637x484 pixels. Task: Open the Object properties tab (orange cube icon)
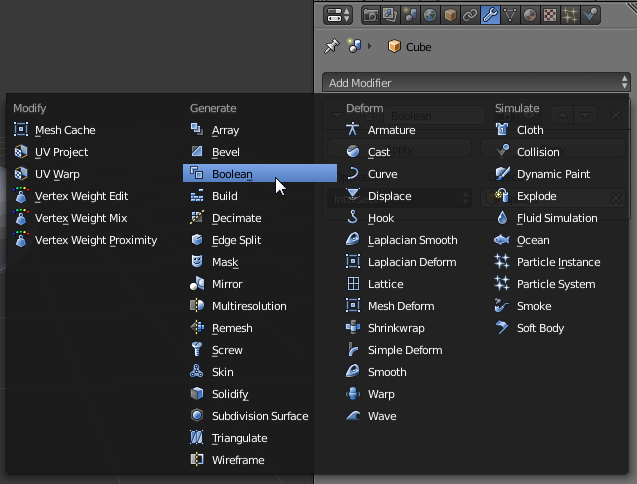[450, 15]
